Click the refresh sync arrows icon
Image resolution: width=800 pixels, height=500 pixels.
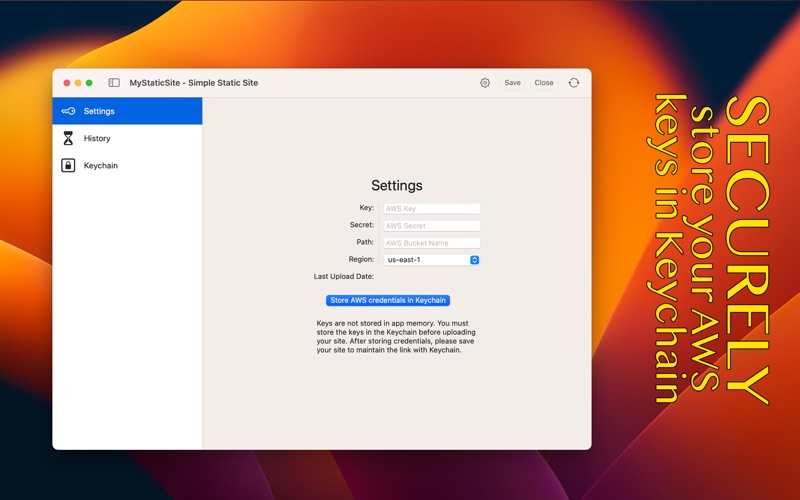point(574,83)
